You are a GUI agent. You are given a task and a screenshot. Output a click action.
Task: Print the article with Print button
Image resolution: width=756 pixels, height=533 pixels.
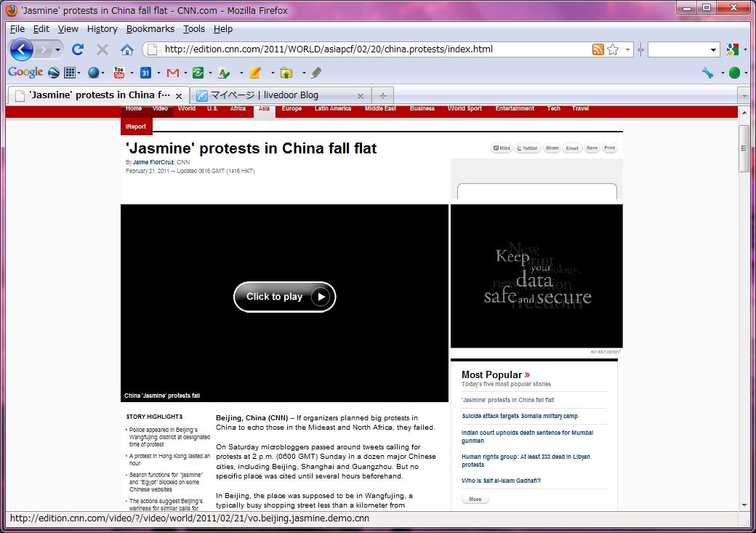(x=609, y=148)
